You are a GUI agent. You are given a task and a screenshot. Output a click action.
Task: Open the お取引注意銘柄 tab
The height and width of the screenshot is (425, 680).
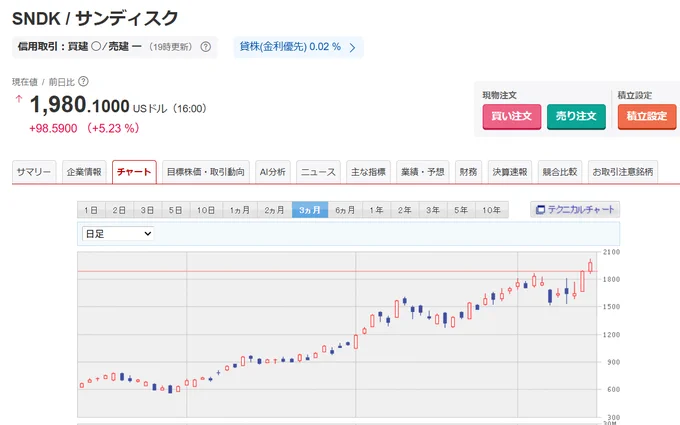coord(623,172)
